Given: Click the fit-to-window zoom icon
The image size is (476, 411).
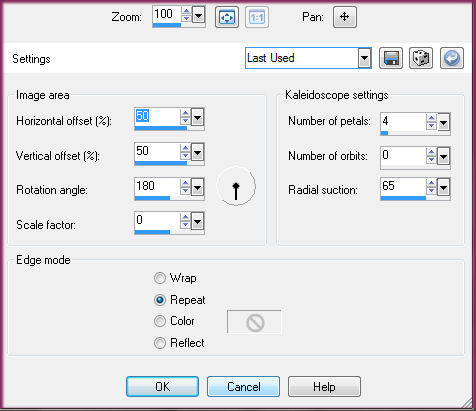Looking at the screenshot, I should (x=227, y=17).
